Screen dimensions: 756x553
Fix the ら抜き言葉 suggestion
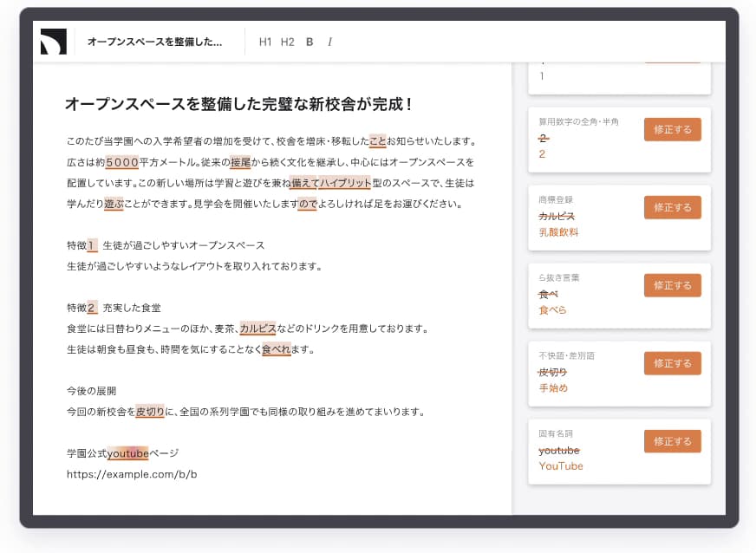click(672, 286)
